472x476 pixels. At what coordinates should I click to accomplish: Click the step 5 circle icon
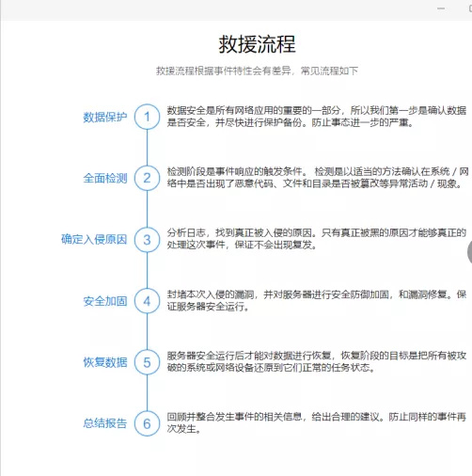147,362
